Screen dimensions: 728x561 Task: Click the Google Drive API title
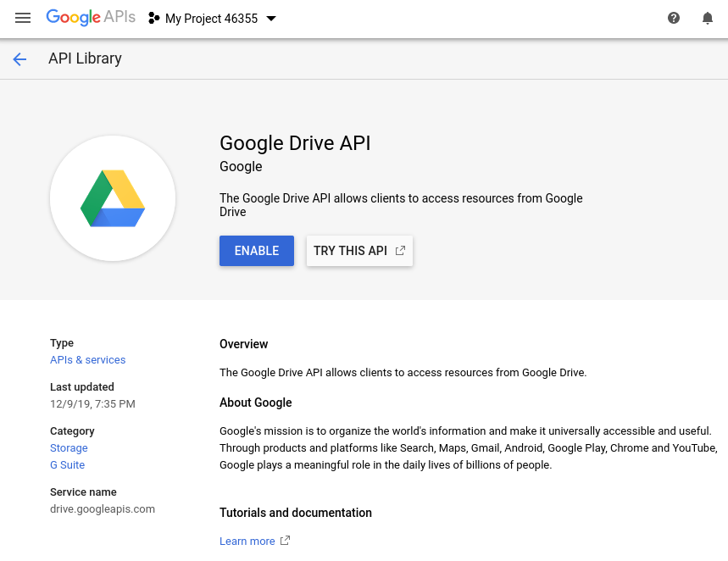click(295, 143)
